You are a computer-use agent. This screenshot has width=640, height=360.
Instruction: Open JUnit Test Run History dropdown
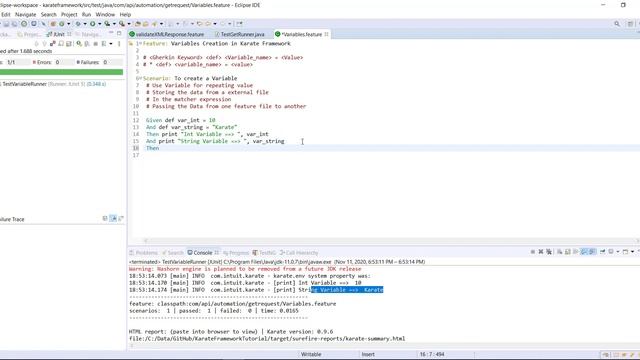(111, 44)
